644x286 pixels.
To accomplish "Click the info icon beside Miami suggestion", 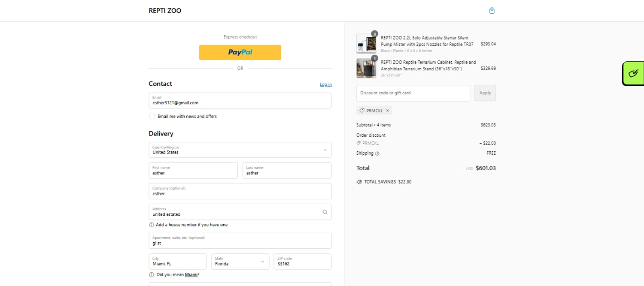I will click(x=152, y=275).
